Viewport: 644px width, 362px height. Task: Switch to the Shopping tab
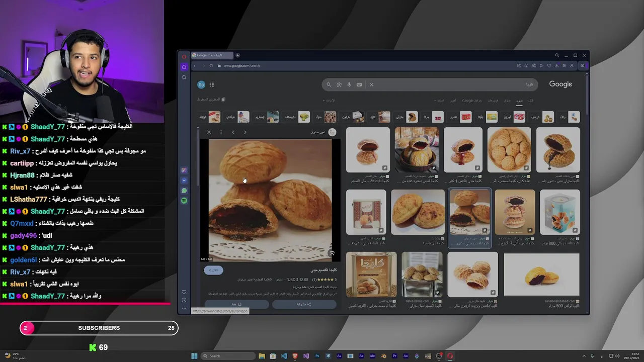[x=507, y=101]
